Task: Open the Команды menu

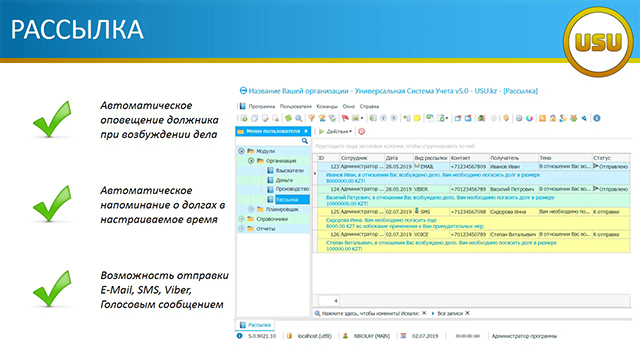Action: tap(327, 106)
